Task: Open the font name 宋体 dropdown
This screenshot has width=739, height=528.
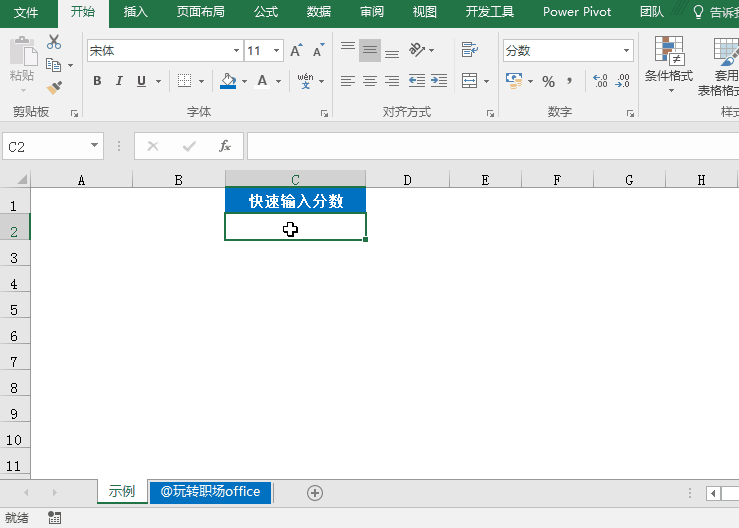Action: coord(236,50)
